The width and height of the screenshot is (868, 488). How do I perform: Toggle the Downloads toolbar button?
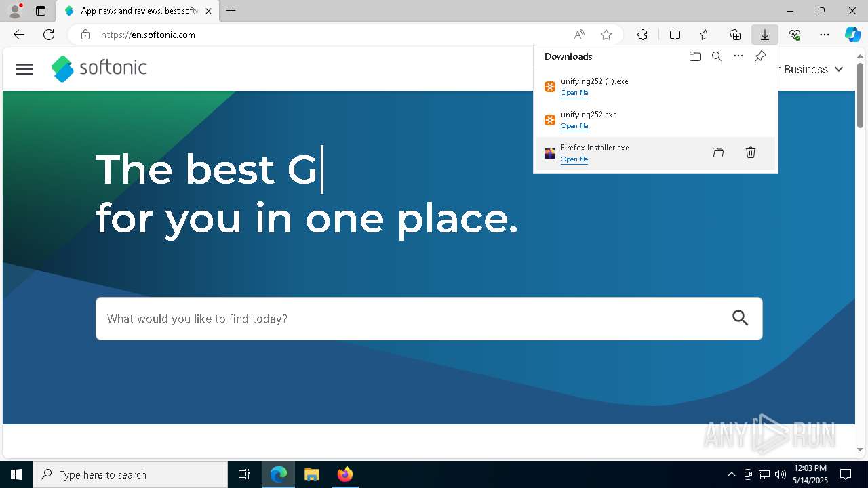coord(765,35)
